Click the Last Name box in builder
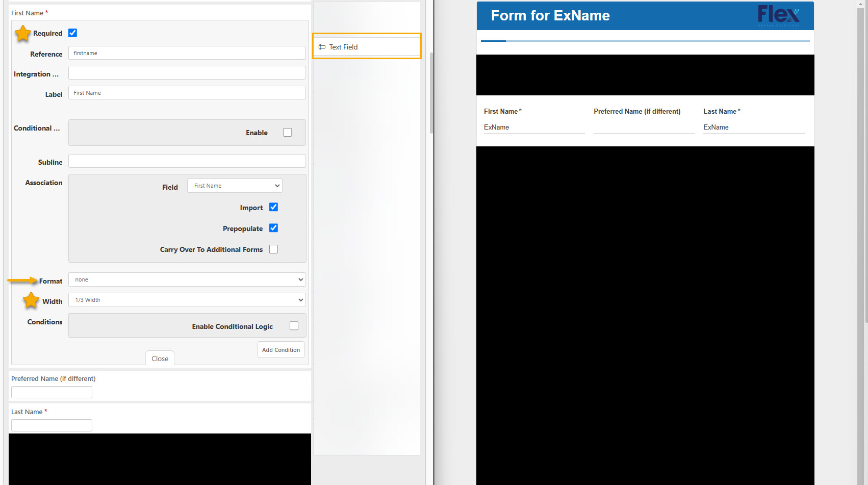Image resolution: width=868 pixels, height=485 pixels. click(52, 425)
